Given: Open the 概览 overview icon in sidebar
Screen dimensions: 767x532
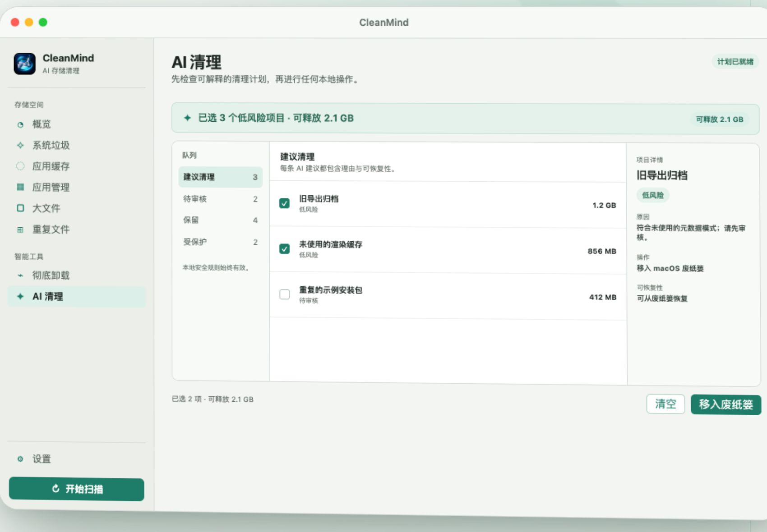Looking at the screenshot, I should click(x=20, y=125).
